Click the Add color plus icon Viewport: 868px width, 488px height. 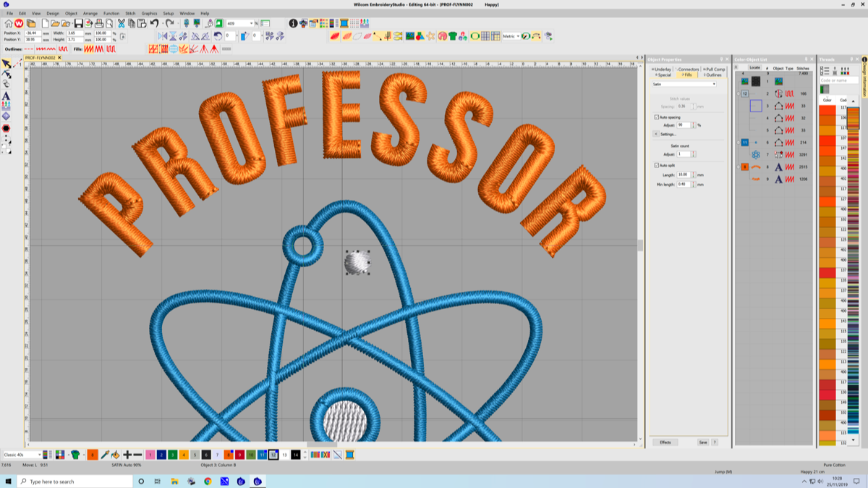coord(127,455)
